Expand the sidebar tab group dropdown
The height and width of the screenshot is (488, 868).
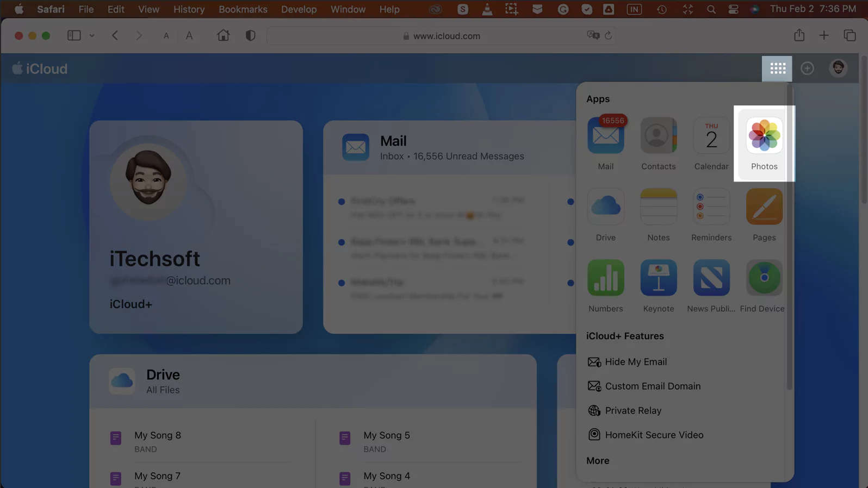click(x=92, y=35)
